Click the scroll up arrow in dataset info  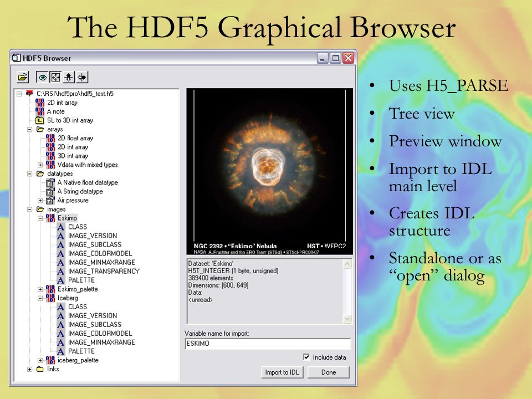tap(347, 264)
